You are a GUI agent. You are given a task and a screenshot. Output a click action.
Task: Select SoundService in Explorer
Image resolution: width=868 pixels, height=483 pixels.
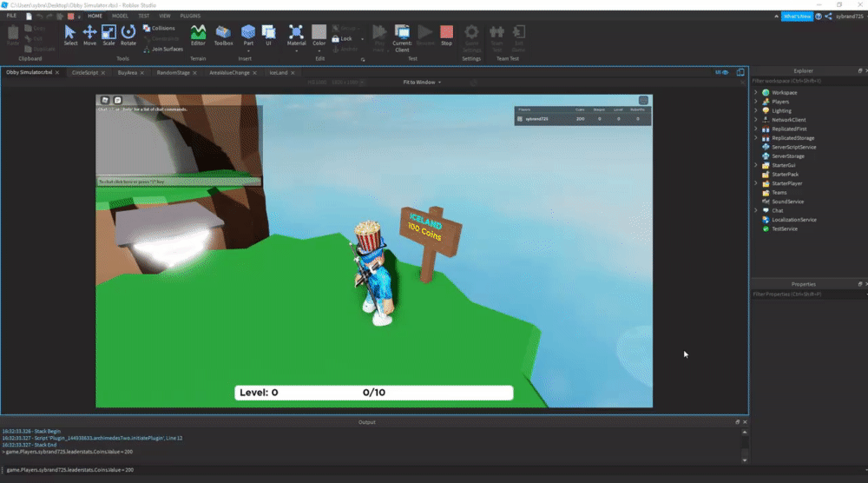coord(788,202)
